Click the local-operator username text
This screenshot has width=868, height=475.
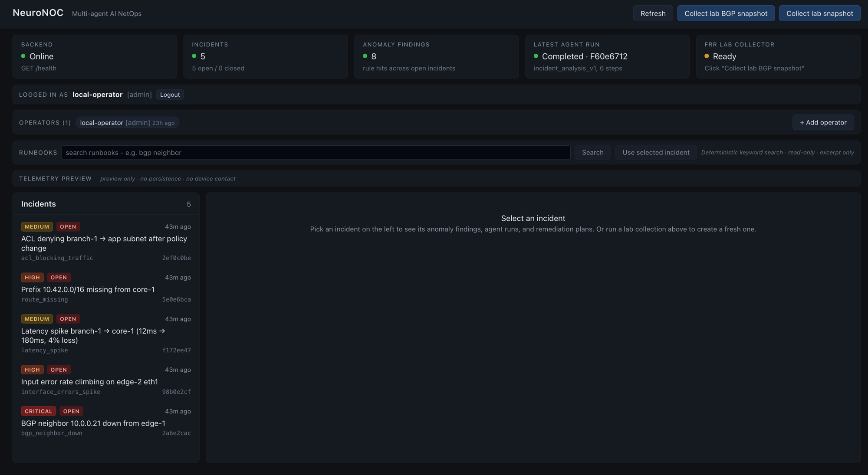pyautogui.click(x=98, y=95)
